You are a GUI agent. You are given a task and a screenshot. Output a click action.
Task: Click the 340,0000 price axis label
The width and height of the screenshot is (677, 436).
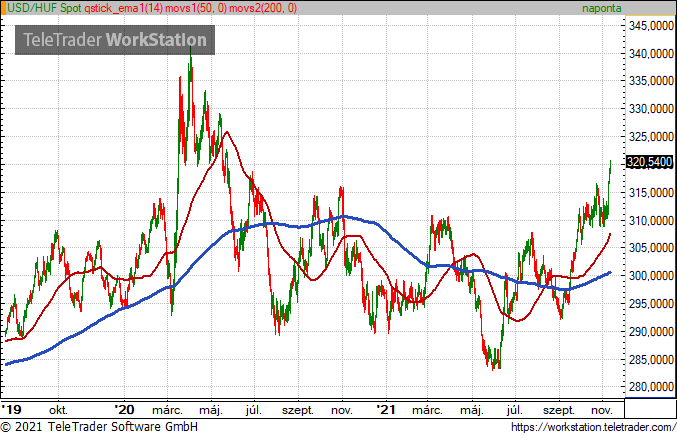click(x=652, y=54)
